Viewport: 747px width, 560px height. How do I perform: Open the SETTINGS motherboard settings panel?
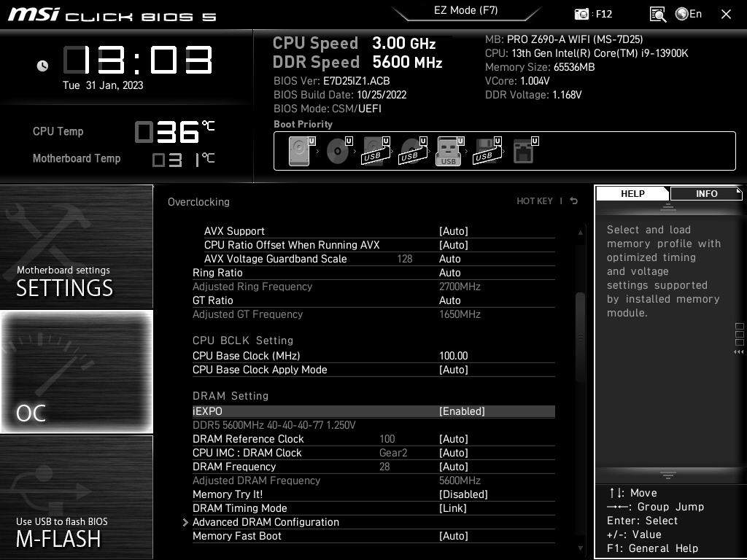tap(76, 246)
